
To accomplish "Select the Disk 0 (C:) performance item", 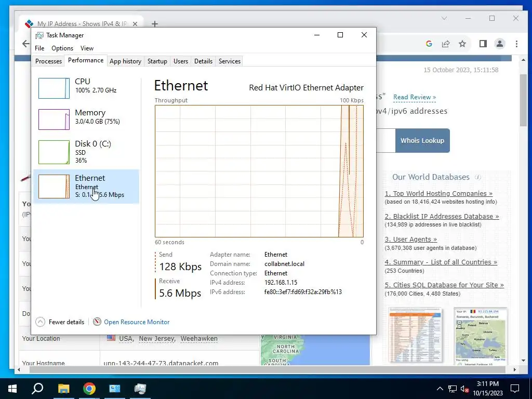I will (x=86, y=152).
